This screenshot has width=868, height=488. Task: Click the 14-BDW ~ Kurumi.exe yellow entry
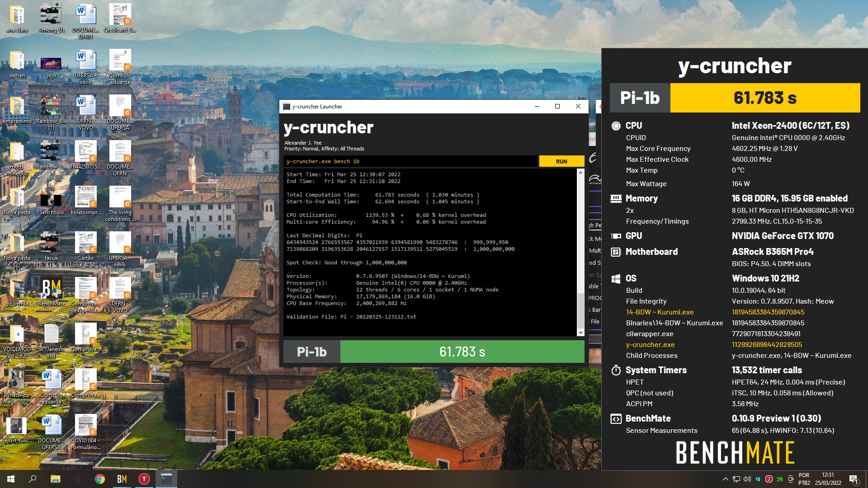pos(660,312)
